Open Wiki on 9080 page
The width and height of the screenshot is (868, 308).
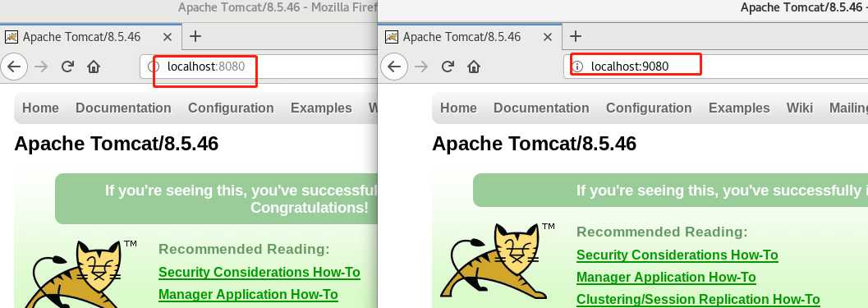pyautogui.click(x=799, y=108)
